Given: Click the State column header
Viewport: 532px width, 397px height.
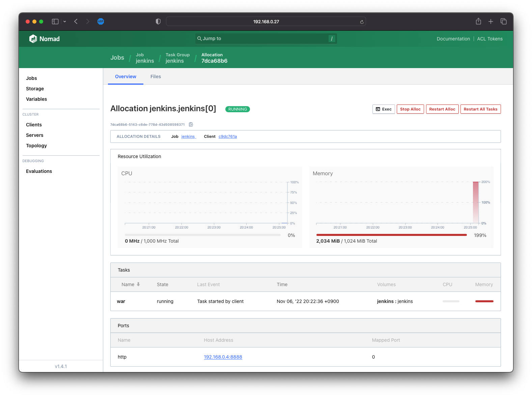Looking at the screenshot, I should (162, 284).
